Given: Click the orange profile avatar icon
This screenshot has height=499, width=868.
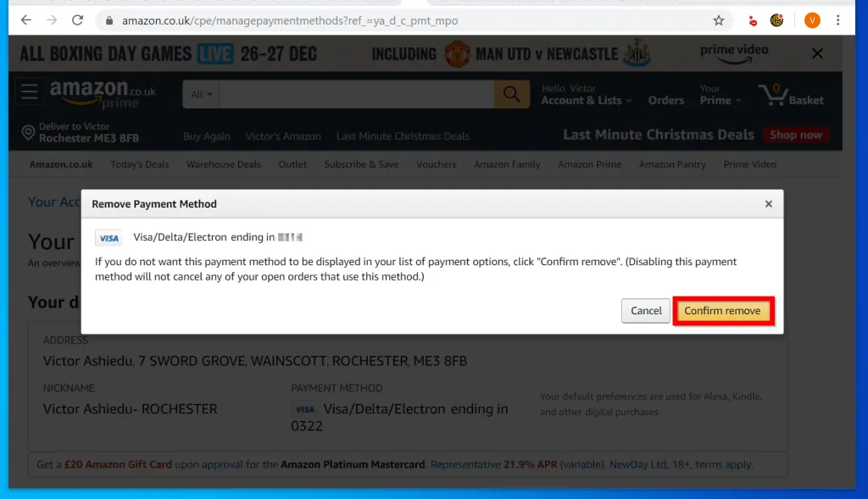Looking at the screenshot, I should click(x=812, y=19).
